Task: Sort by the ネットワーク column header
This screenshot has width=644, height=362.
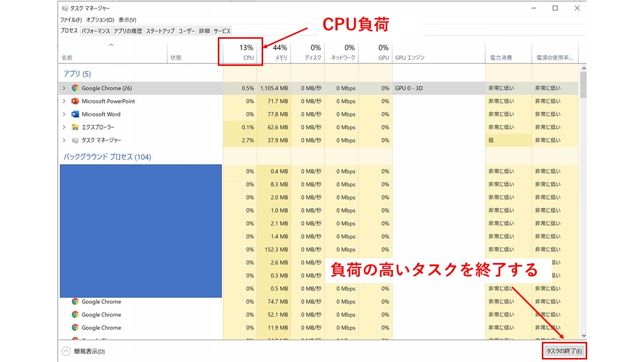Action: [x=341, y=52]
